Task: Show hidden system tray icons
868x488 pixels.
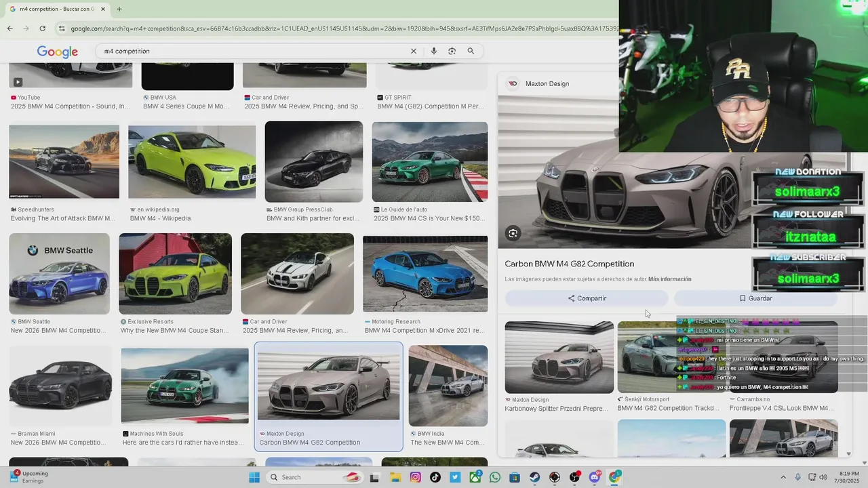Action: (x=783, y=477)
